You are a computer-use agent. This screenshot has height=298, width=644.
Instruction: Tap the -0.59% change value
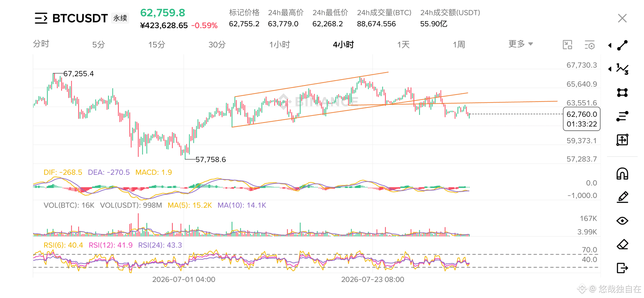click(x=204, y=26)
